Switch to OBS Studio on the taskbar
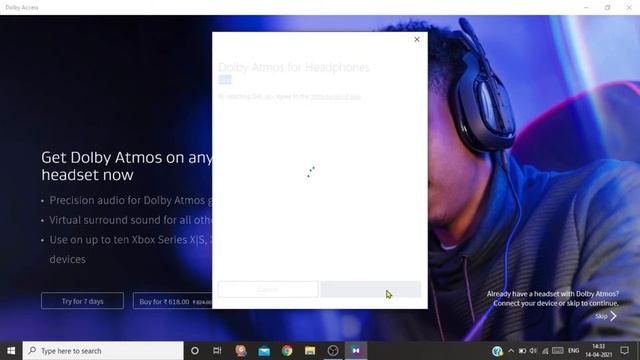 click(x=333, y=351)
